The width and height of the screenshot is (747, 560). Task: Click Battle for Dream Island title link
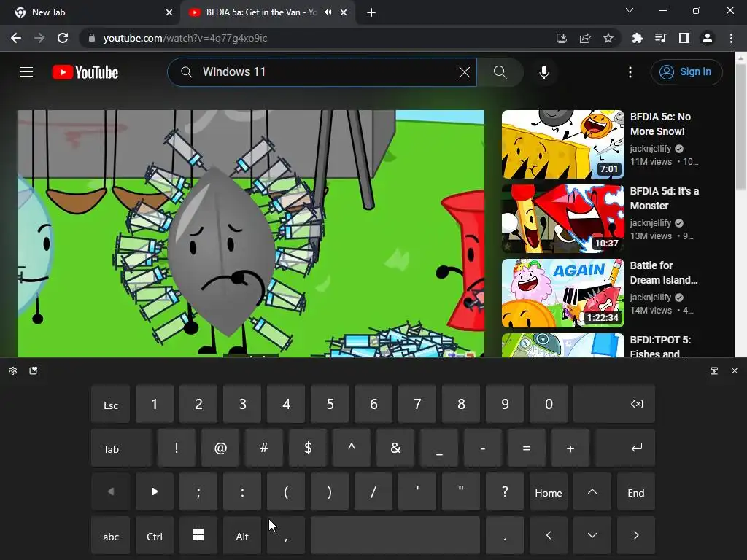point(664,273)
